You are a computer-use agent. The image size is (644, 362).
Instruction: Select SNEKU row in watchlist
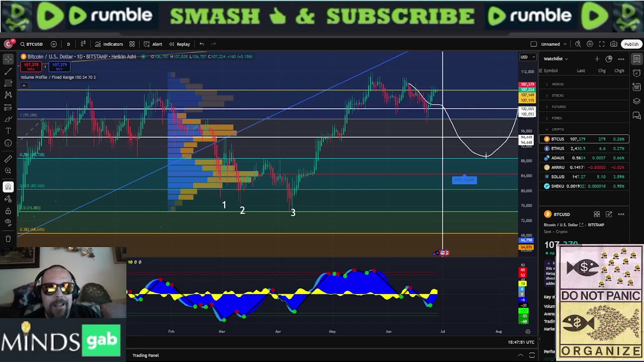click(x=584, y=186)
